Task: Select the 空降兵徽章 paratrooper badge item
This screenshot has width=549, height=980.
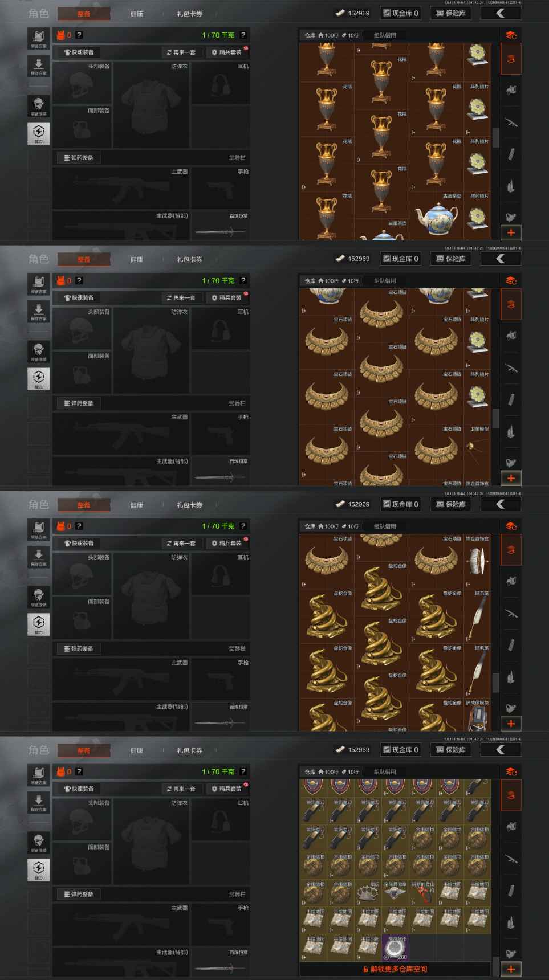Action: (x=396, y=893)
